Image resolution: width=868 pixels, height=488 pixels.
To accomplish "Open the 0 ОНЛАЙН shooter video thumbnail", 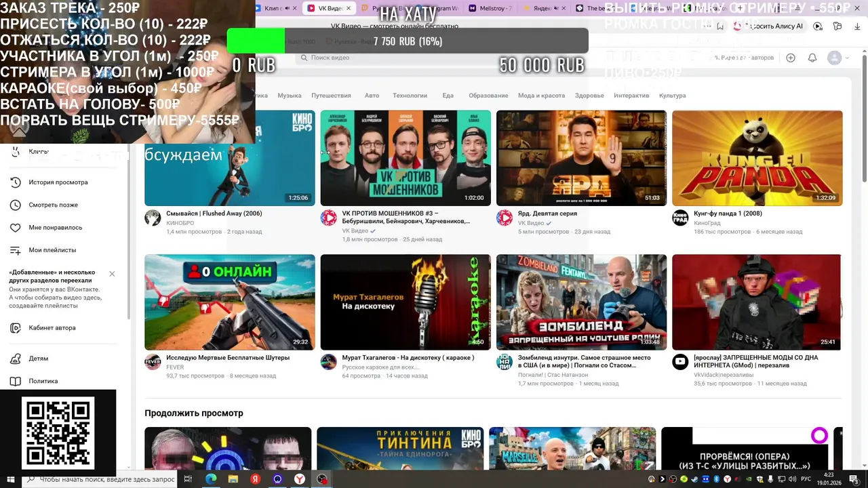I will pos(230,302).
